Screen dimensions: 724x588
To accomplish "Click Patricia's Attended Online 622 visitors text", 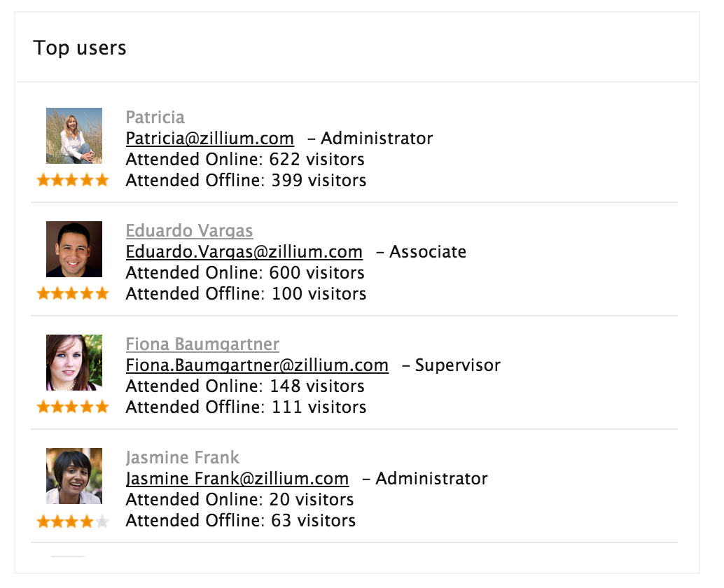I will tap(245, 160).
